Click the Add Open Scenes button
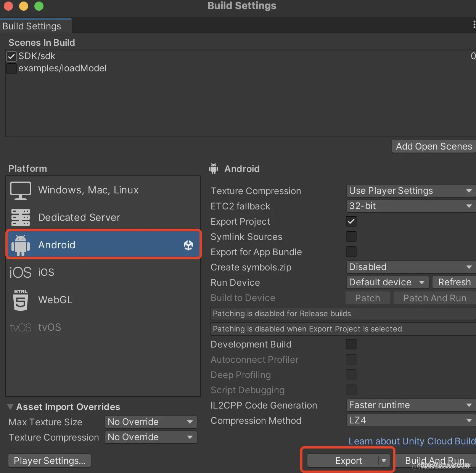Image resolution: width=476 pixels, height=473 pixels. (434, 146)
